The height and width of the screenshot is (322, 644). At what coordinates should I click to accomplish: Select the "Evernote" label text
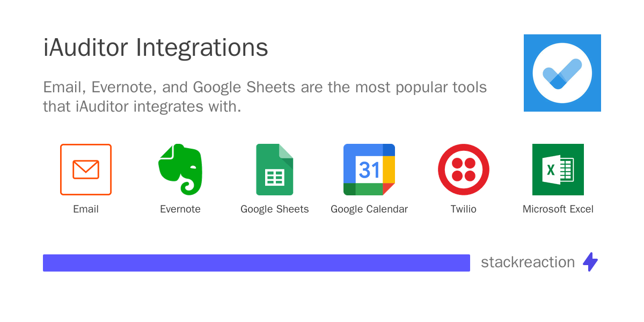(180, 209)
